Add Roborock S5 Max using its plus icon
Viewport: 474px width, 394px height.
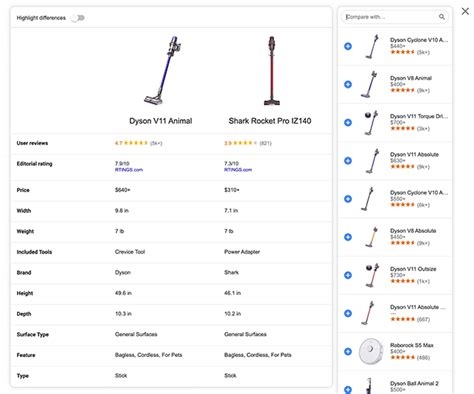click(x=348, y=351)
